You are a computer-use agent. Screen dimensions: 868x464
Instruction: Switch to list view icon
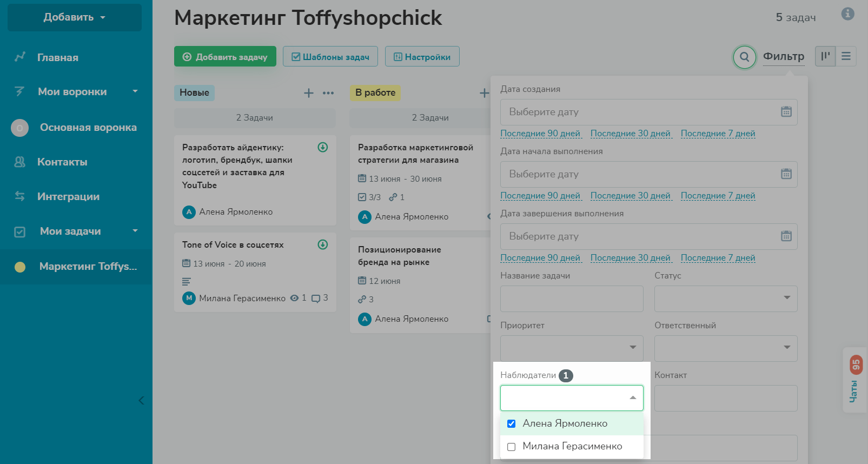coord(846,56)
